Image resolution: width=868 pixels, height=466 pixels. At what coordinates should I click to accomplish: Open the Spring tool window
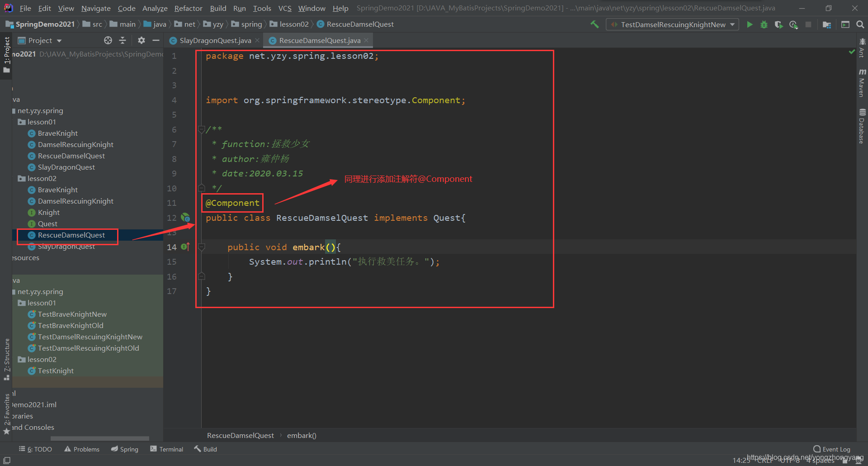coord(125,449)
